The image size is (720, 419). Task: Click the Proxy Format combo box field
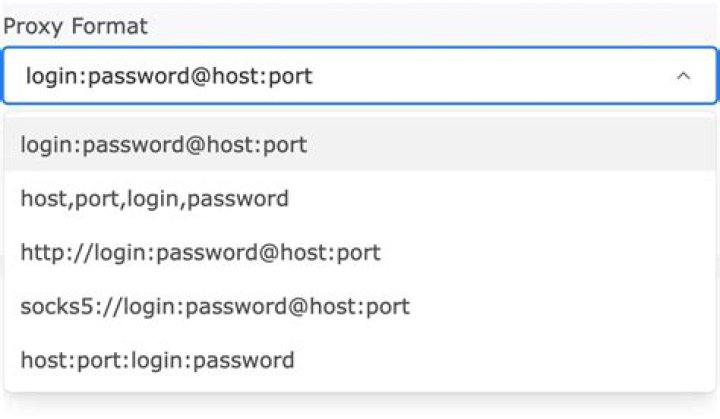360,76
